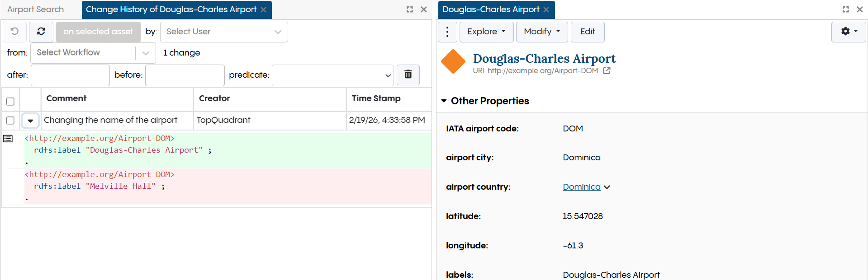Click the undo/revert arrow icon
The width and height of the screenshot is (868, 280).
pyautogui.click(x=14, y=32)
